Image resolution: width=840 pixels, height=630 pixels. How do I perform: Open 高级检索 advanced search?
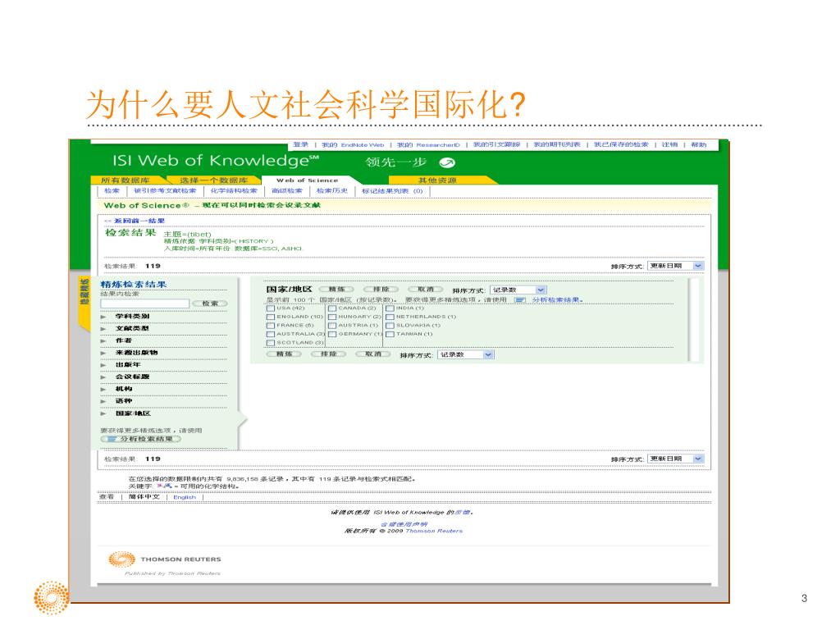coord(287,190)
